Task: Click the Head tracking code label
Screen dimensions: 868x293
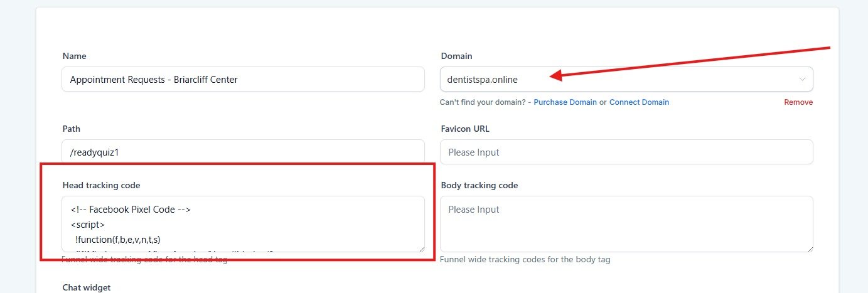Action: (x=101, y=185)
